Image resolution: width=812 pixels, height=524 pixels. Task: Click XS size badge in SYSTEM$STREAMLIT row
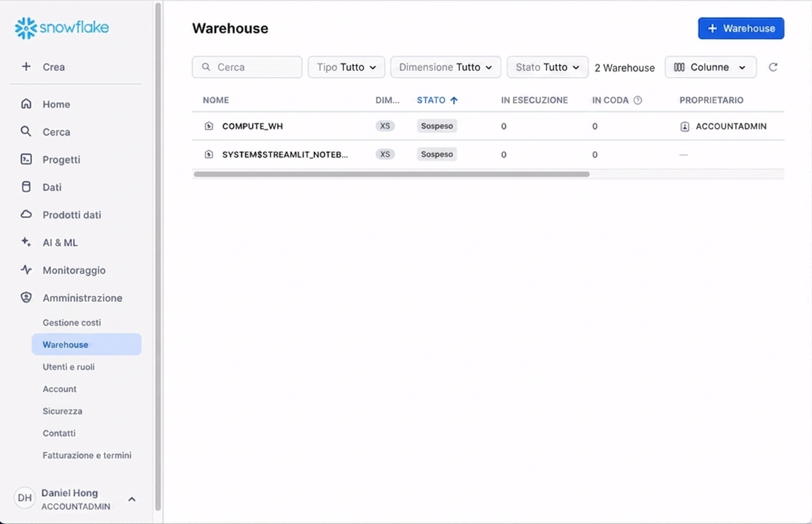coord(385,154)
